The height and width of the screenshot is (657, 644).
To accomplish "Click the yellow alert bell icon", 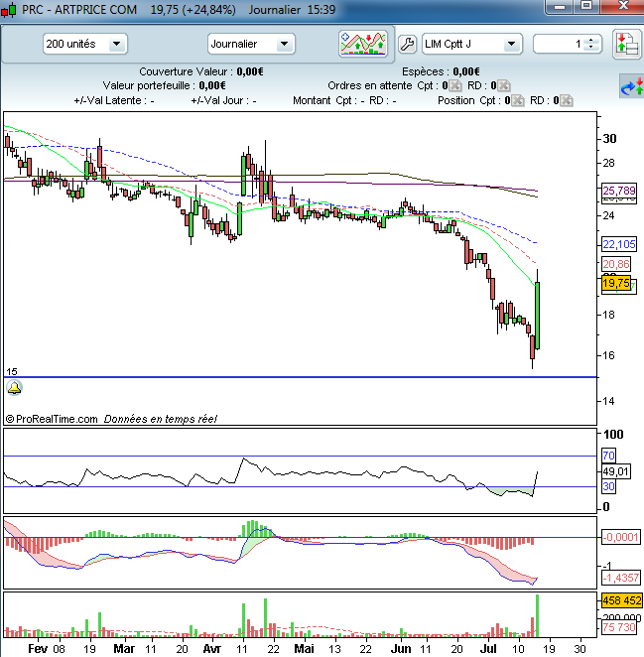I will pyautogui.click(x=14, y=388).
